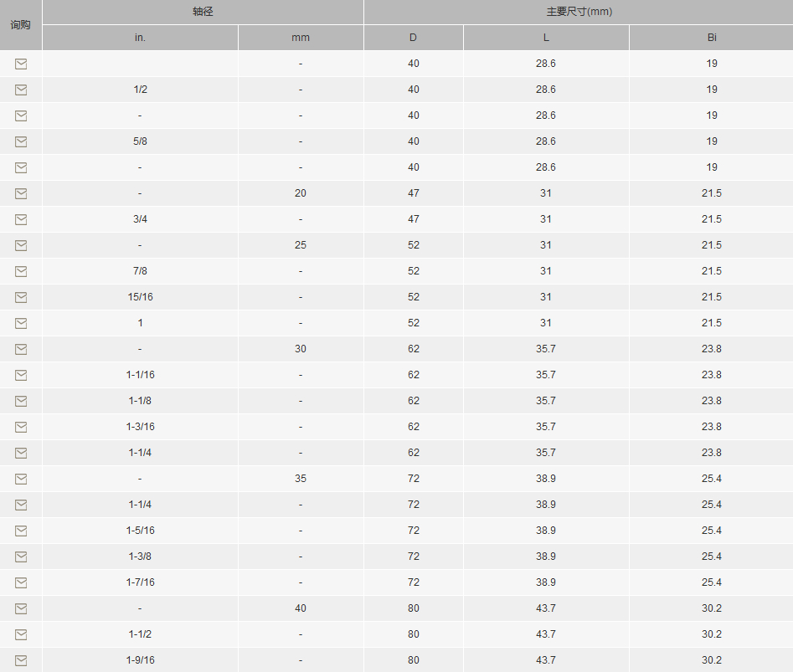The image size is (793, 672).
Task: Click the 询购 column header
Action: tap(21, 25)
